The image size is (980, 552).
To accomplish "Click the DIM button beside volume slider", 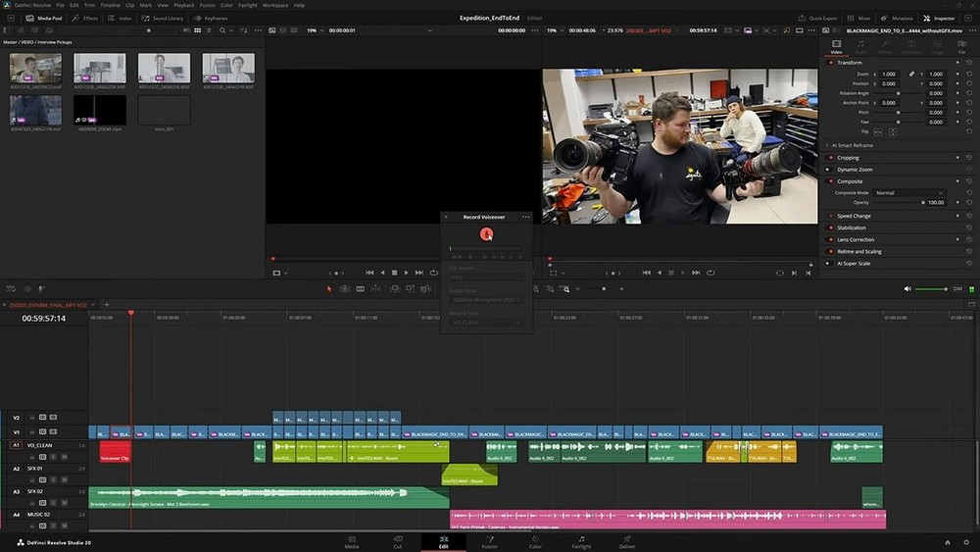I will [957, 289].
